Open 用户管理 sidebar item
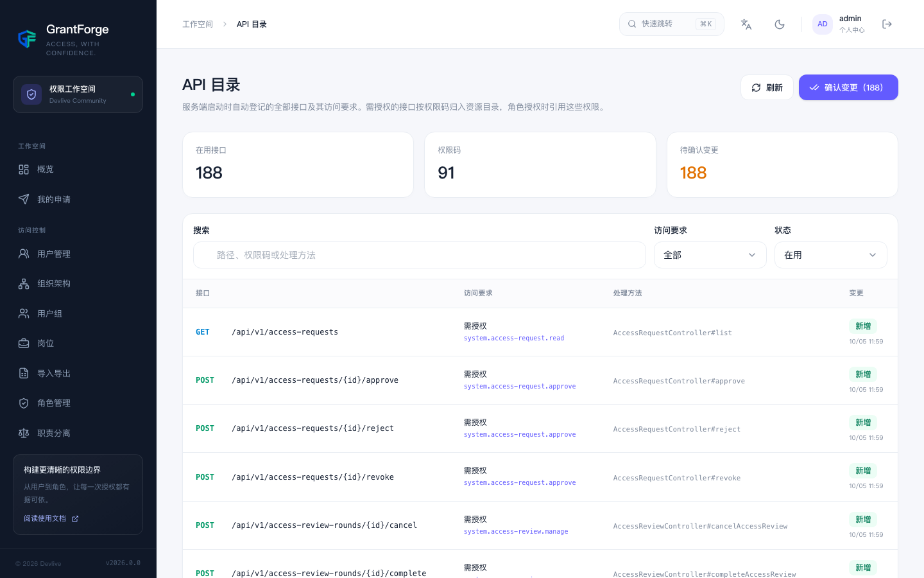This screenshot has width=924, height=578. pos(78,254)
